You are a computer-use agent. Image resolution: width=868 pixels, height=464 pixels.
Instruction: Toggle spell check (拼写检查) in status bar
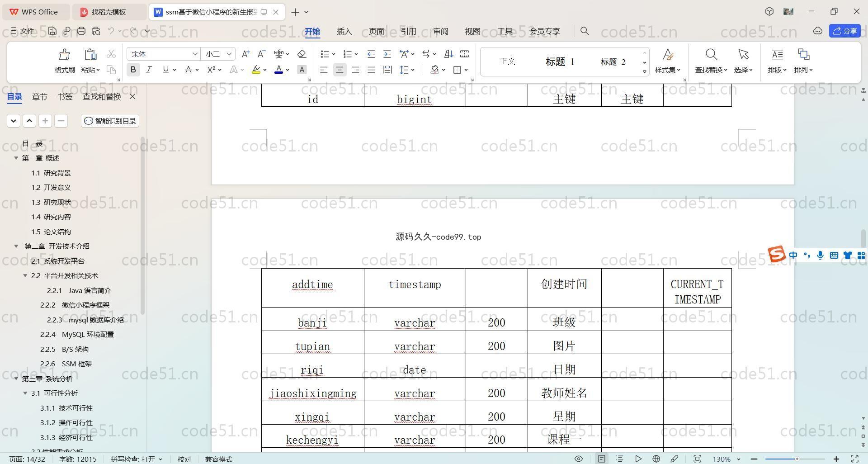click(136, 459)
